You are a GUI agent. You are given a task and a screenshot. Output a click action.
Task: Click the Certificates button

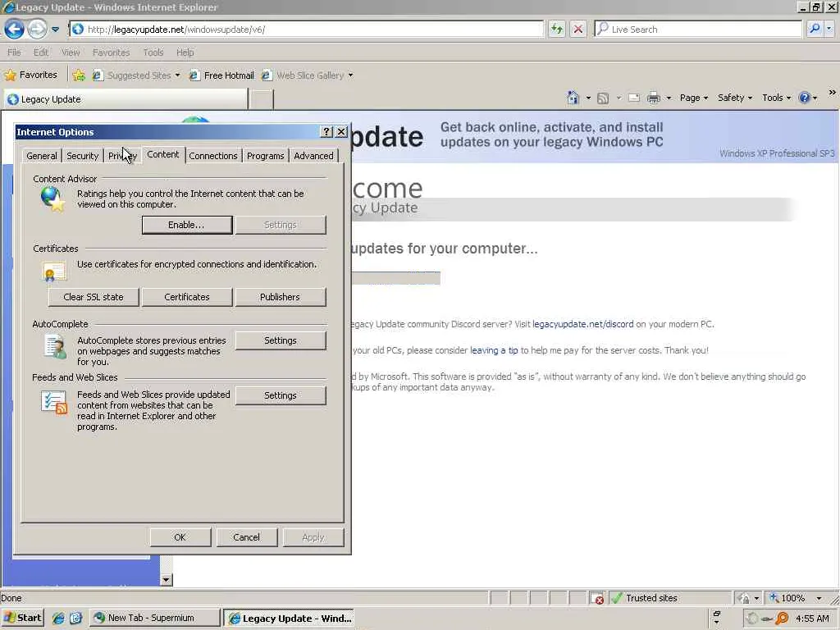[x=187, y=297]
